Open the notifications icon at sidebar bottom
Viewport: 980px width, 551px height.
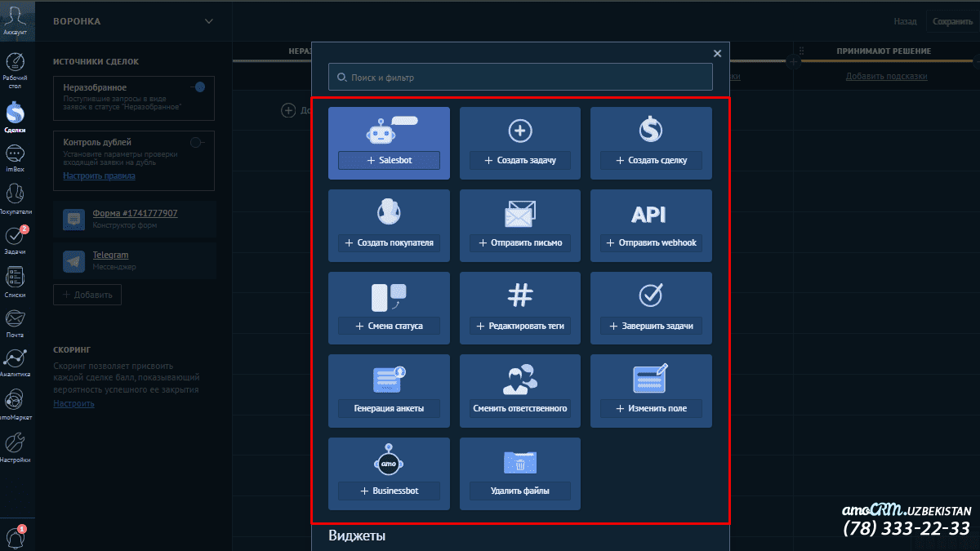(x=15, y=536)
